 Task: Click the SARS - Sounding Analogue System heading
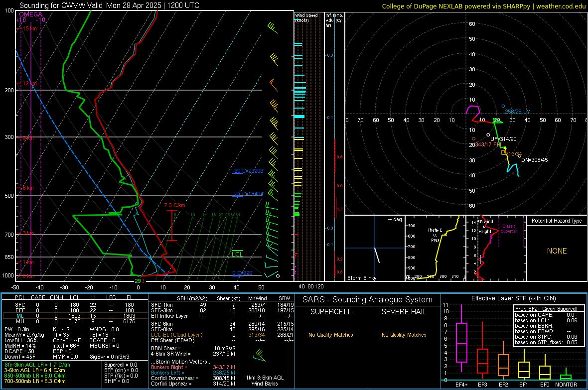(368, 300)
